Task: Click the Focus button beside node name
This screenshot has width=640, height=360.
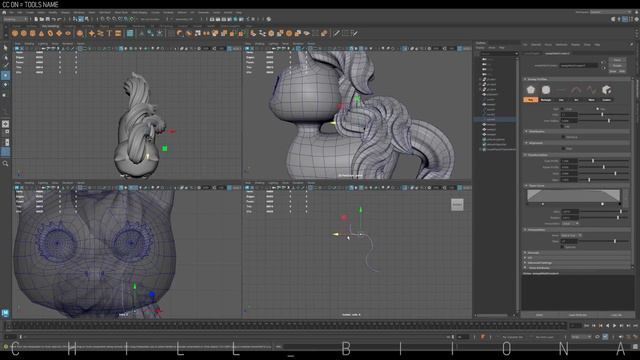Action: pyautogui.click(x=617, y=60)
